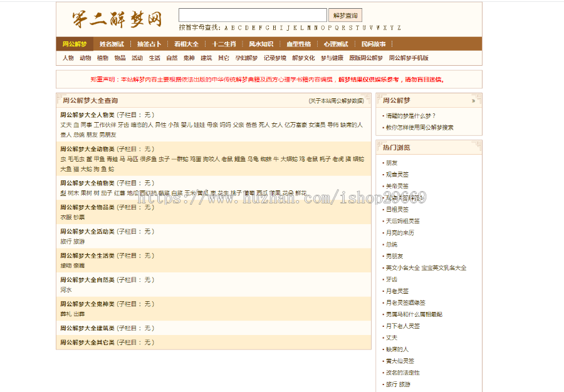
Task: Open 原版周公解梦 in the sub navigation
Action: tap(366, 58)
